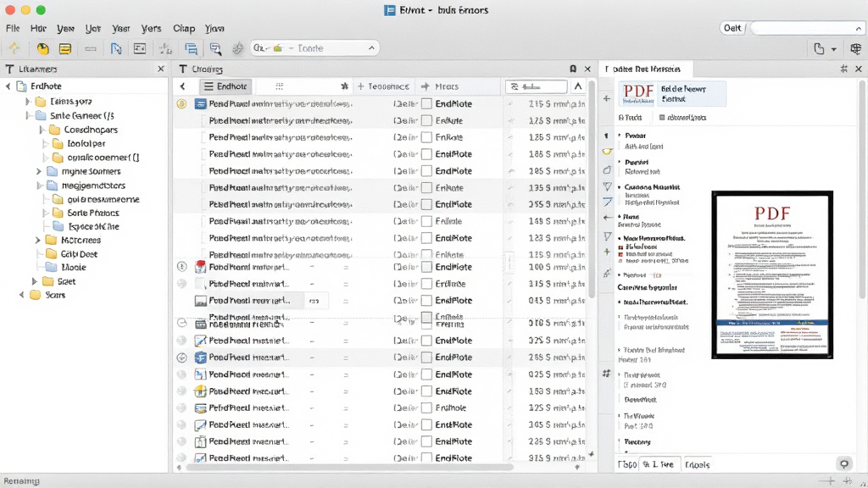Tick the checkbox in the 215 S row
This screenshot has width=868, height=488.
(x=427, y=103)
